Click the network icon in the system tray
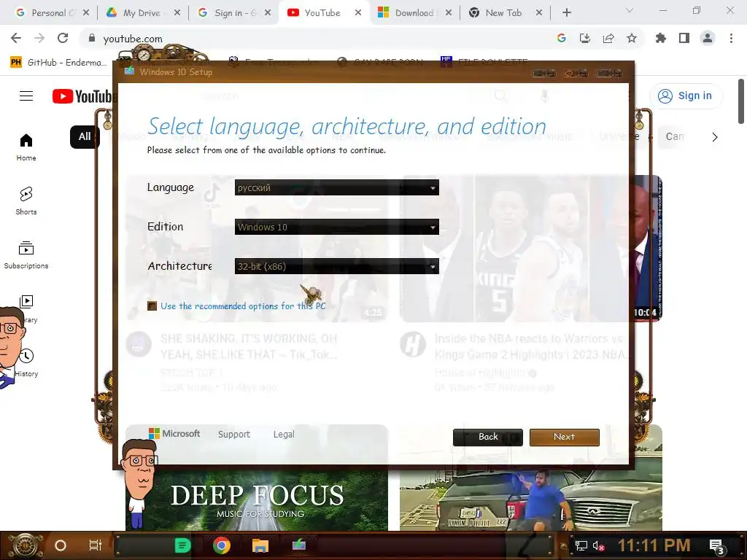Screen dimensions: 747x560 tap(581, 545)
